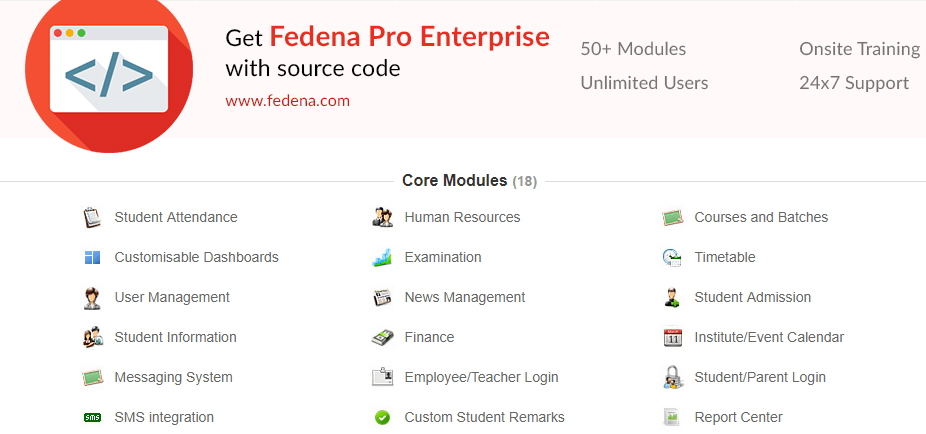The width and height of the screenshot is (926, 434).
Task: Click the News Management newspaper icon
Action: 383,297
